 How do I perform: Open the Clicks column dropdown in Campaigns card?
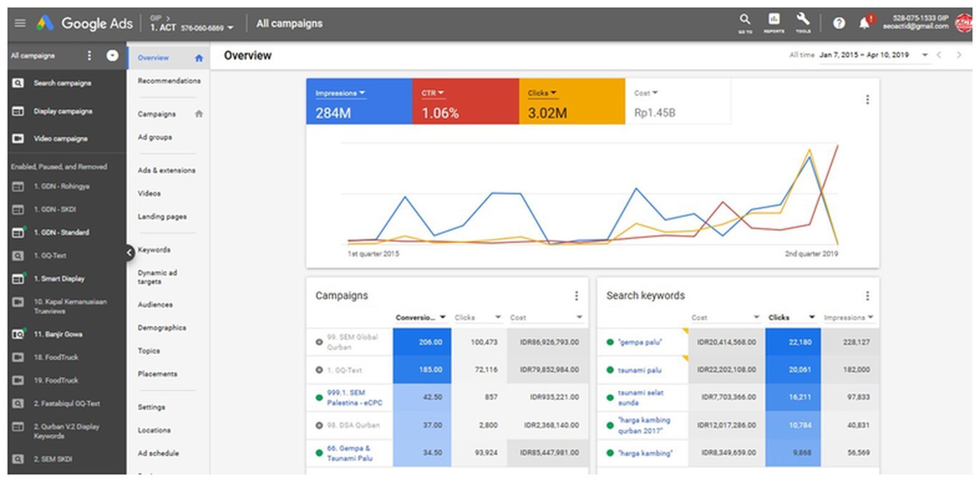pos(478,318)
